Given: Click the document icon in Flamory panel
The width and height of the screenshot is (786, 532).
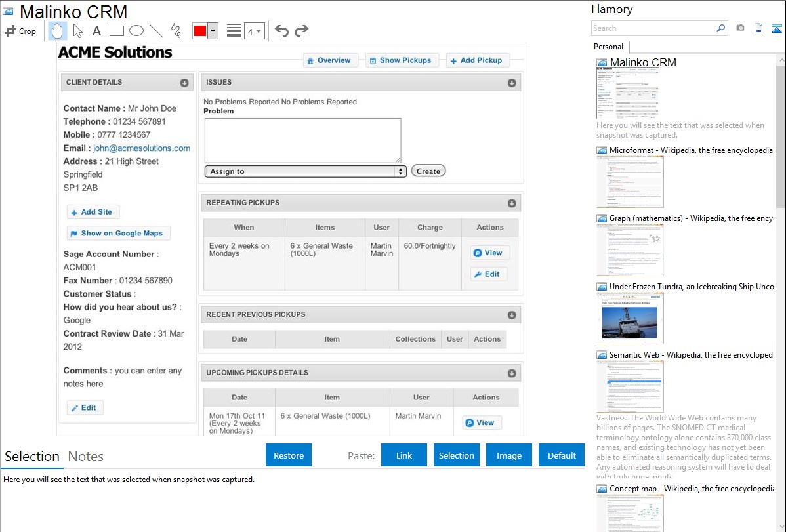Looking at the screenshot, I should (758, 28).
